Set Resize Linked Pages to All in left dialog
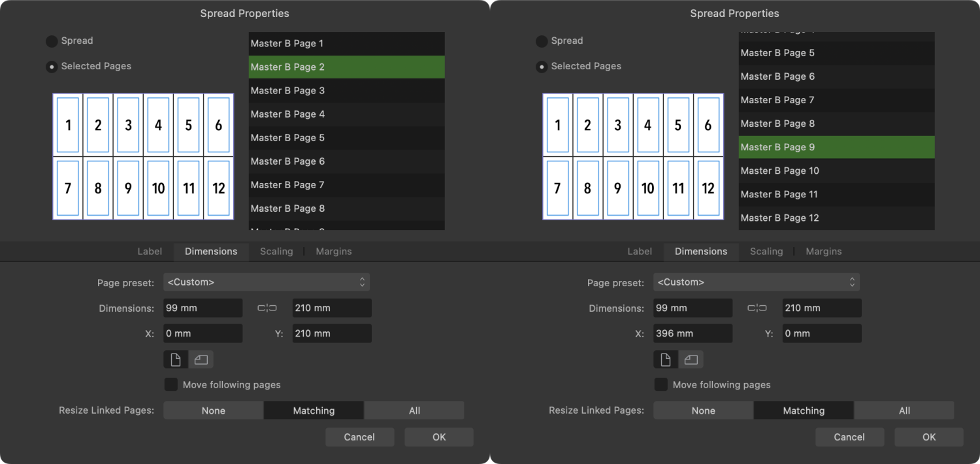The height and width of the screenshot is (464, 980). [x=414, y=411]
